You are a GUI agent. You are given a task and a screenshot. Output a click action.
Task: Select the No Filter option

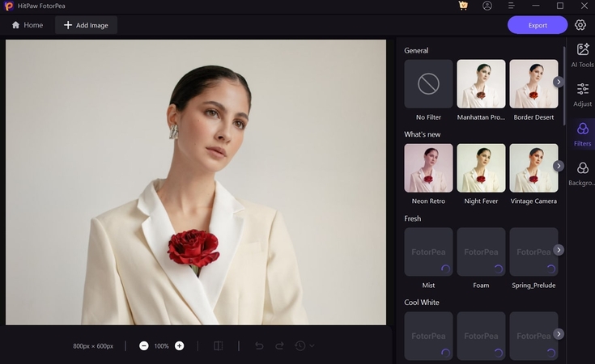pyautogui.click(x=428, y=84)
